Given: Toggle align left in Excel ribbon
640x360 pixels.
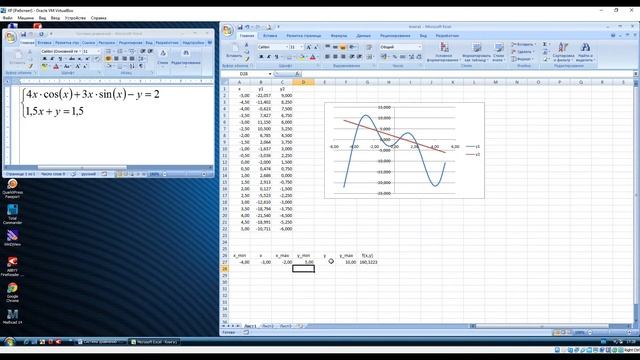Looking at the screenshot, I should [327, 57].
